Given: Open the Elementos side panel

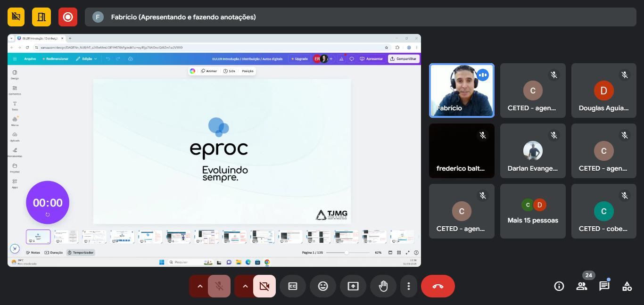Looking at the screenshot, I should click(15, 90).
